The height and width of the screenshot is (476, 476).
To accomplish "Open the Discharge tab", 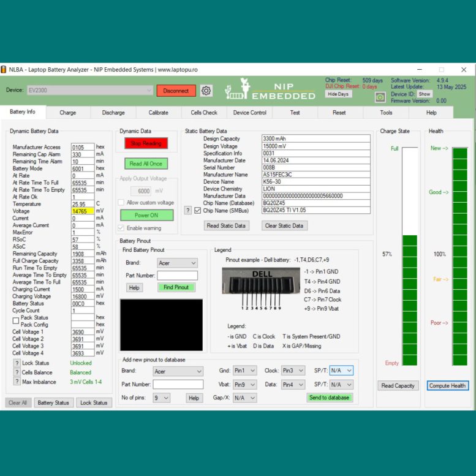I will point(113,113).
